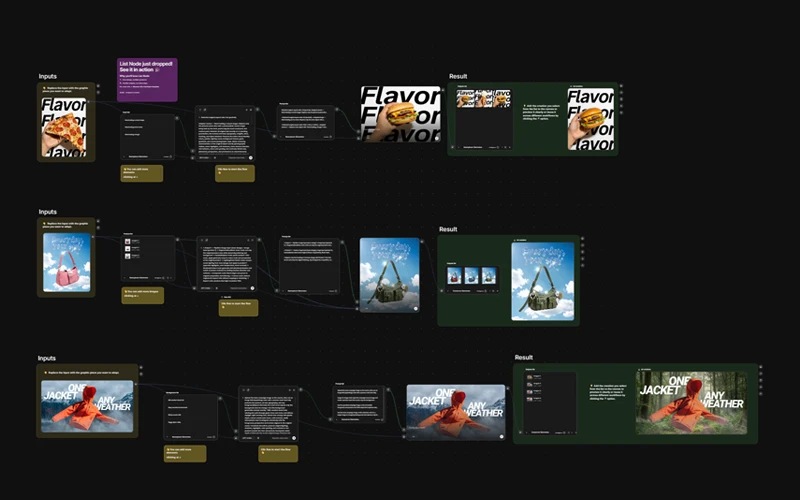The width and height of the screenshot is (800, 500).
Task: Click the corner icon on the generated burger image
Action: click(x=436, y=137)
